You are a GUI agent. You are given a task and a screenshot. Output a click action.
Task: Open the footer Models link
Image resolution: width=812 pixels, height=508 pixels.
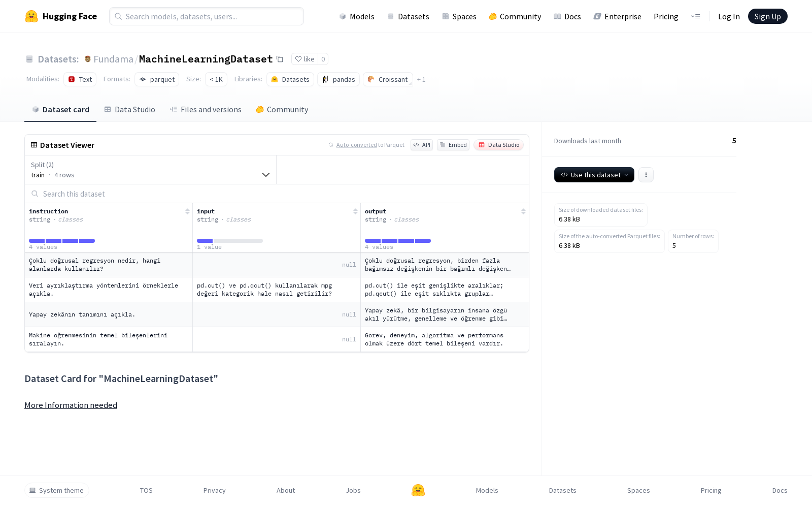pyautogui.click(x=487, y=490)
